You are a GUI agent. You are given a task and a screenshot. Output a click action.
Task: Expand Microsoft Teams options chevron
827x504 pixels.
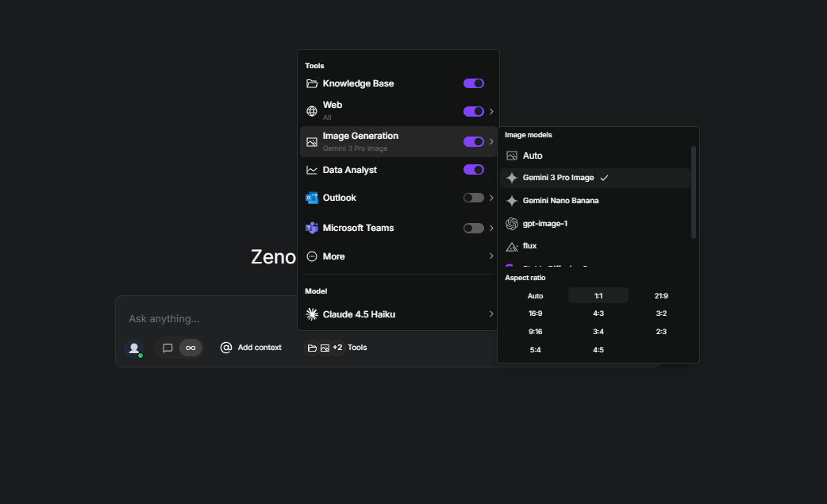click(491, 229)
